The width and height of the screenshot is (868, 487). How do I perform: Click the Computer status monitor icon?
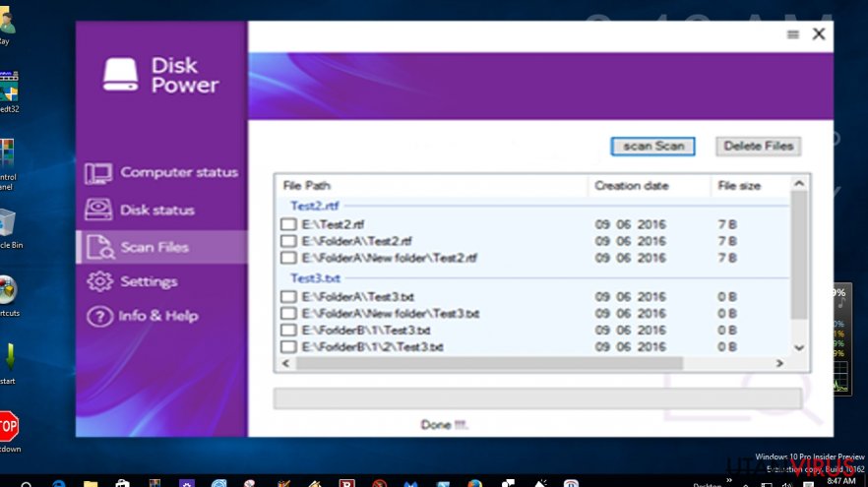coord(98,173)
